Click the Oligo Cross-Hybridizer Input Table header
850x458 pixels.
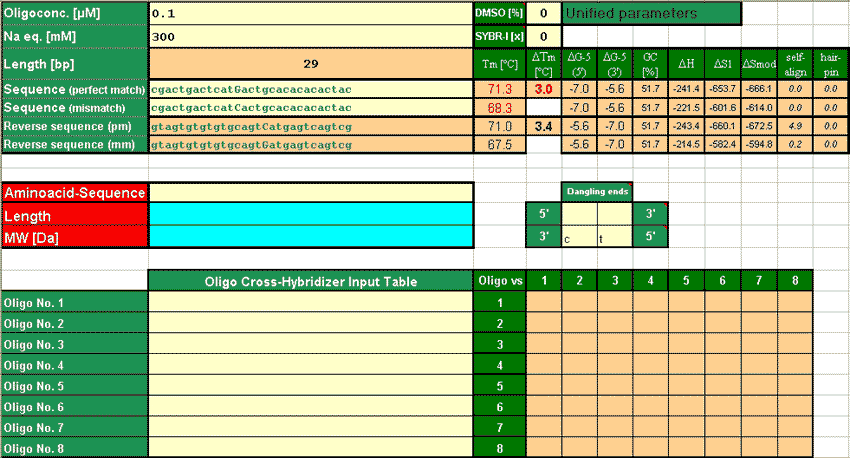[310, 281]
